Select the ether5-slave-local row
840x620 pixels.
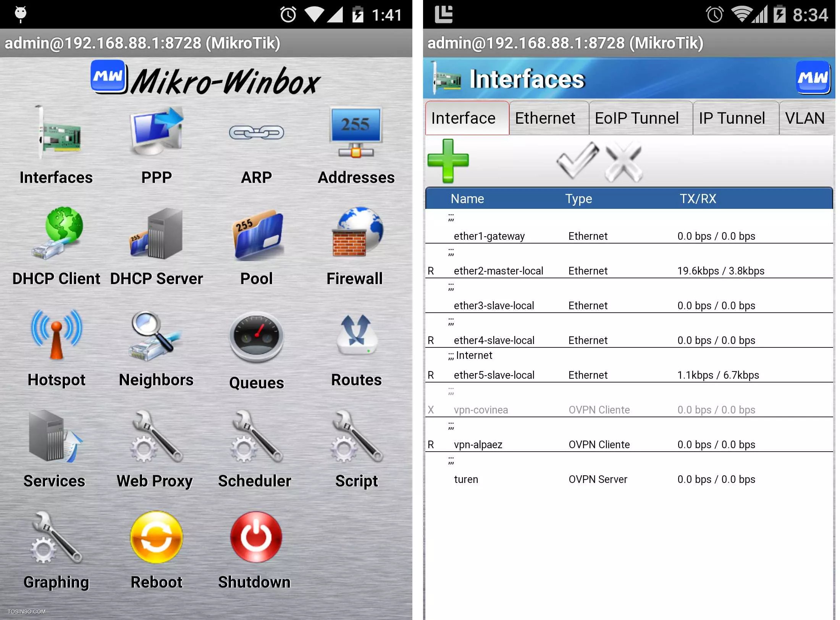tap(629, 365)
